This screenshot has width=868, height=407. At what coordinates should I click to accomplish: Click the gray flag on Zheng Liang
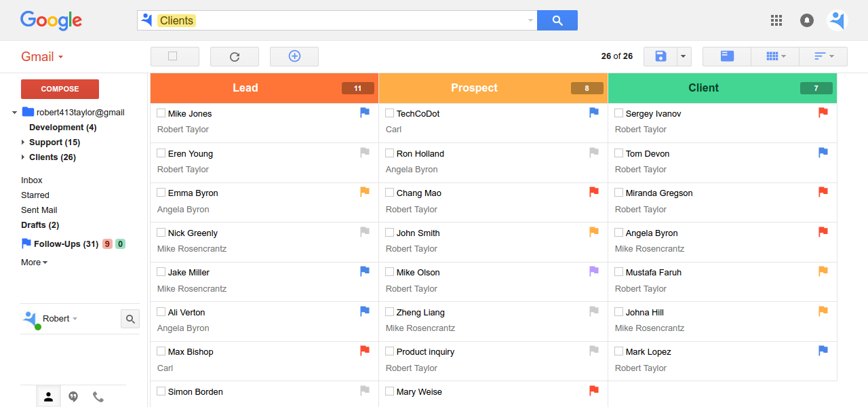tap(594, 311)
